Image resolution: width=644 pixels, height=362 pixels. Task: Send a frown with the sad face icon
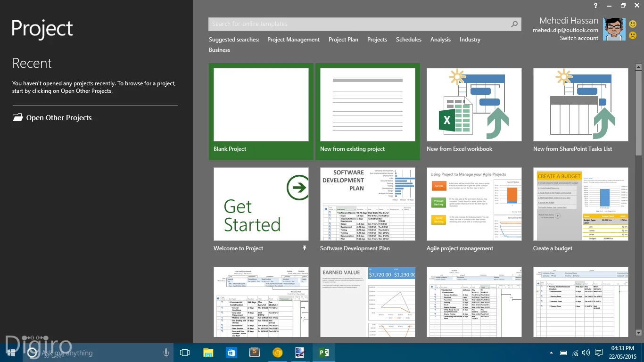(x=633, y=35)
